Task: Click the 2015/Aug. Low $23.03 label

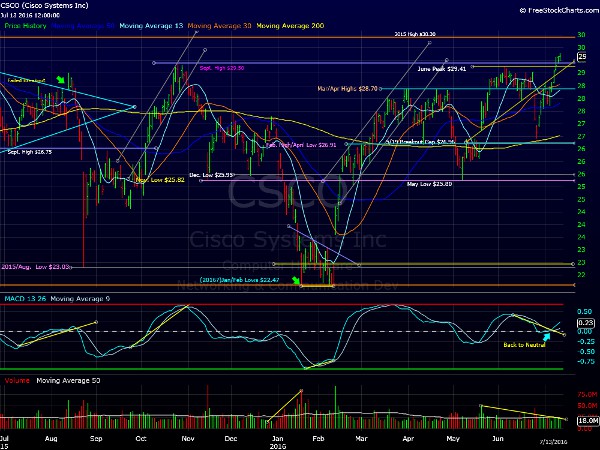Action: click(x=36, y=267)
